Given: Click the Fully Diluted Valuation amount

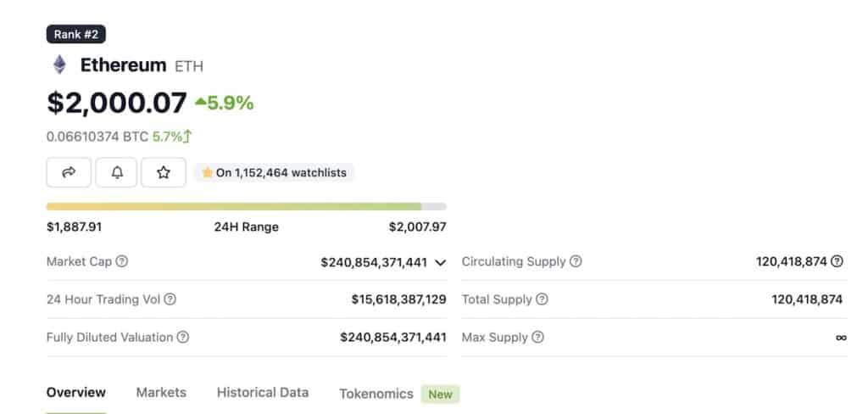Looking at the screenshot, I should (x=393, y=337).
